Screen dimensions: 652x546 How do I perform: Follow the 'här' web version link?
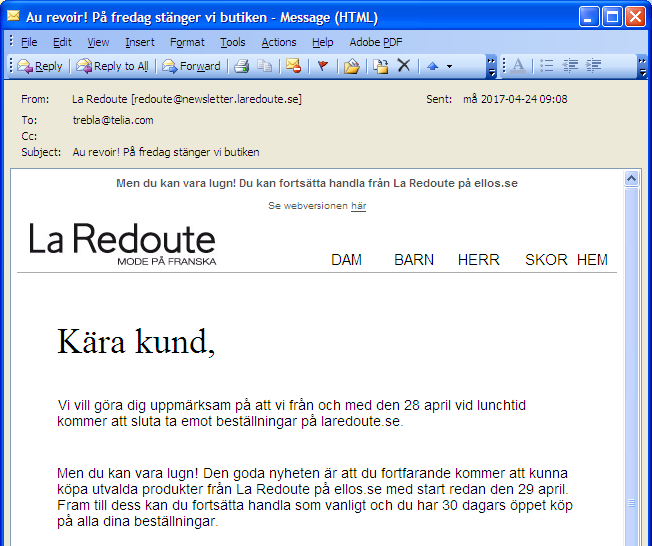click(x=358, y=206)
